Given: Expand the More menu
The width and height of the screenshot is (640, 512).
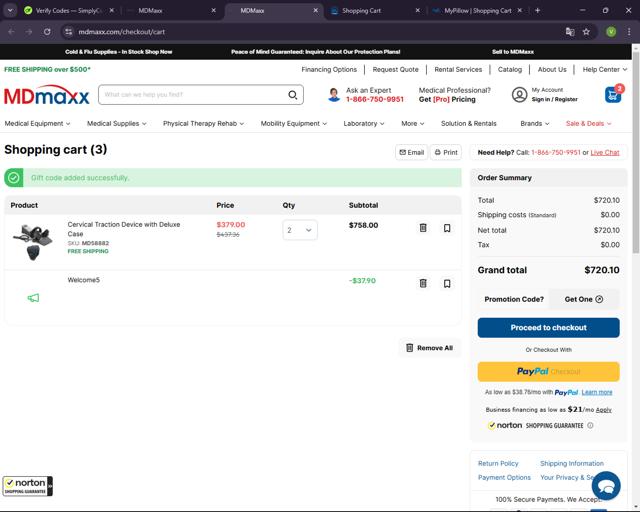Looking at the screenshot, I should pyautogui.click(x=413, y=123).
